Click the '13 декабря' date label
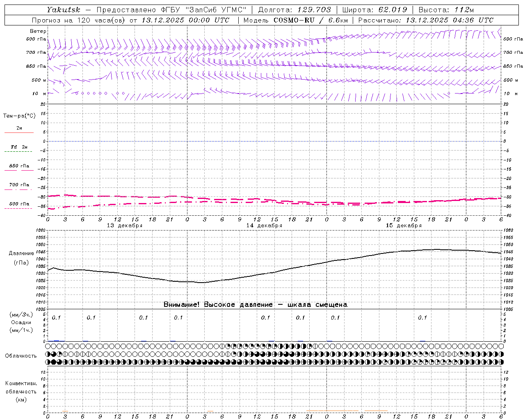The image size is (525, 420). point(125,226)
